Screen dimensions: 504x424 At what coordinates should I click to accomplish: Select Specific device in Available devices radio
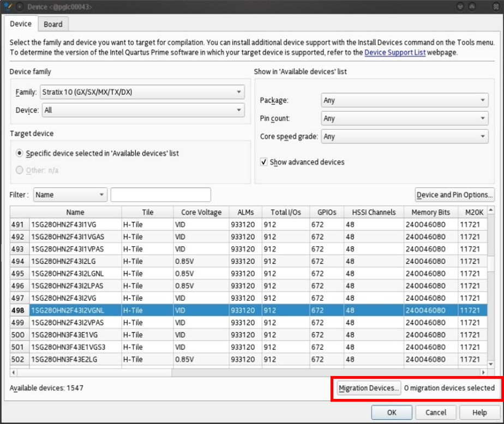[x=20, y=154]
